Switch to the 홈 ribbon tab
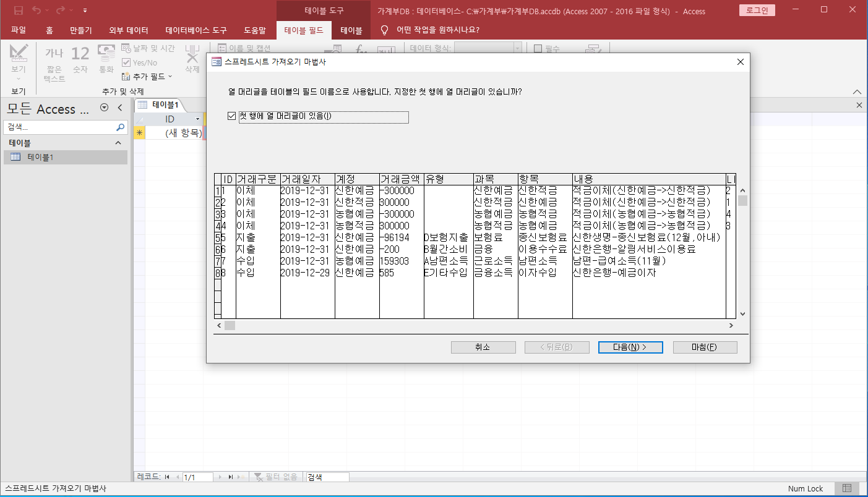This screenshot has width=868, height=497. coord(49,30)
